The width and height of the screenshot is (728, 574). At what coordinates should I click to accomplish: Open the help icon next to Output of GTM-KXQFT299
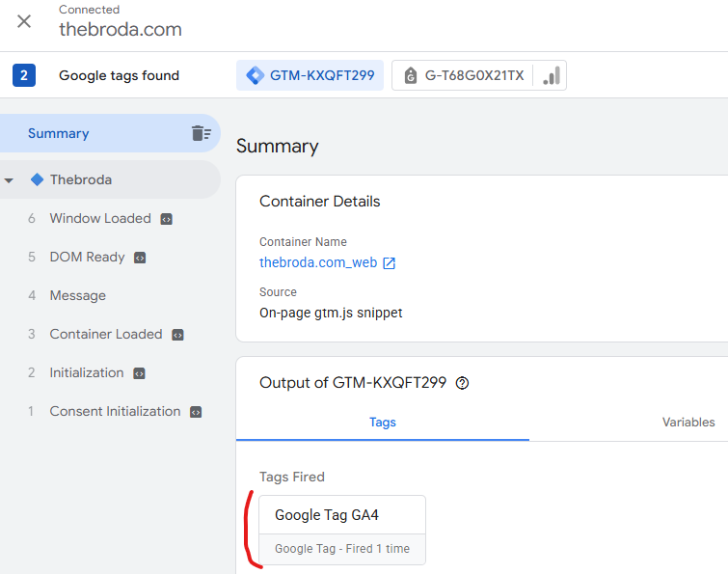(x=462, y=383)
